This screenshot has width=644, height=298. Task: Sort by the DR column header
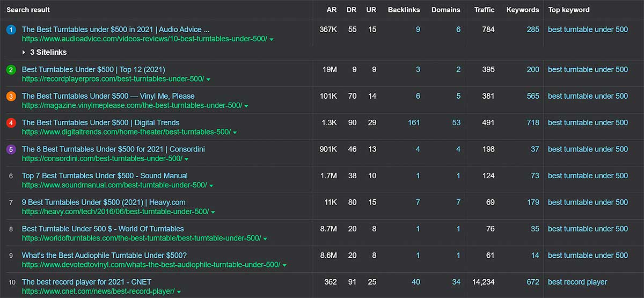pyautogui.click(x=352, y=10)
